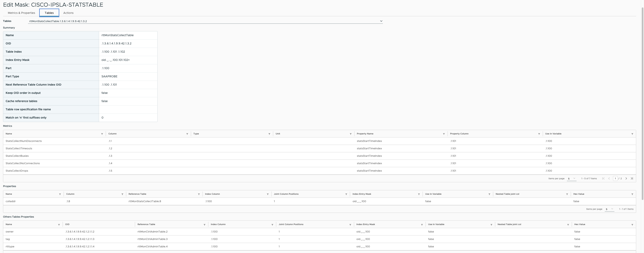Filter Others Tables Properties Joint Column Positions
The height and width of the screenshot is (253, 644).
point(350,225)
